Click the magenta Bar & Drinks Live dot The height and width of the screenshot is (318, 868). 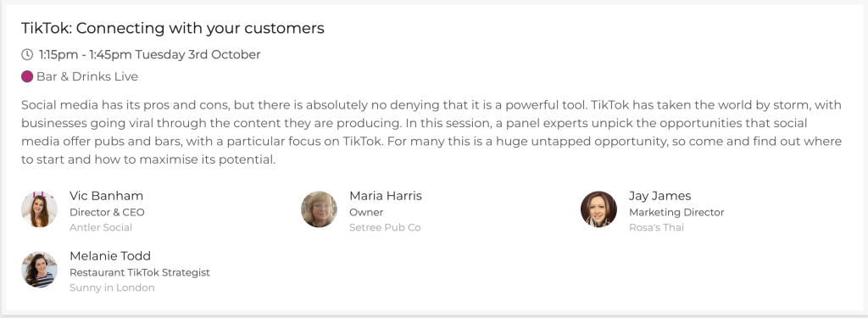click(27, 76)
